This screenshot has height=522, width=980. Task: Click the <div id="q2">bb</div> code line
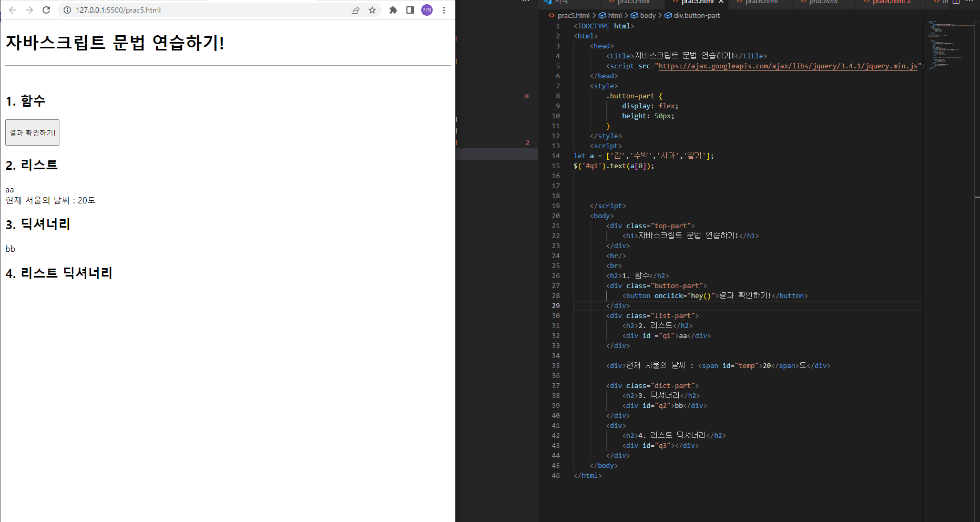[x=665, y=406]
